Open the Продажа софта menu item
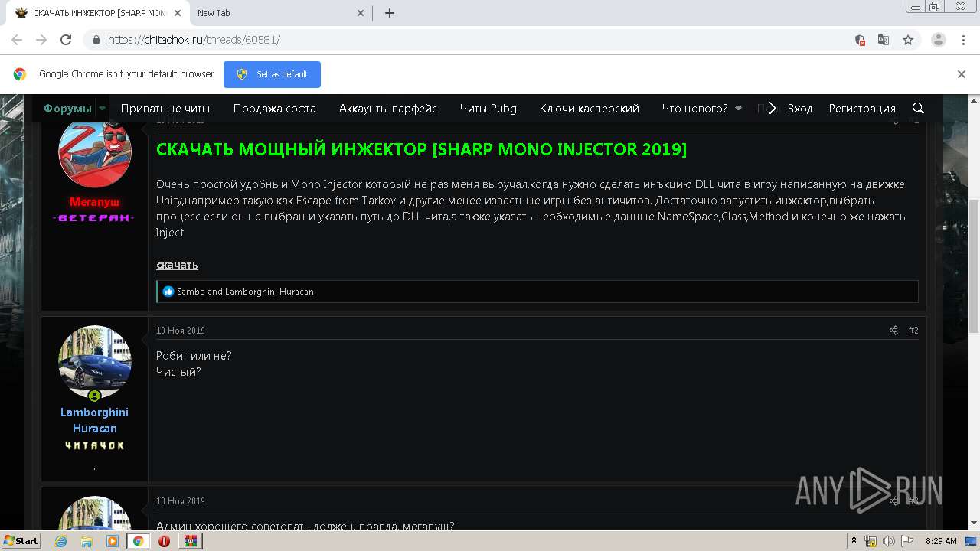The height and width of the screenshot is (551, 980). [x=274, y=109]
